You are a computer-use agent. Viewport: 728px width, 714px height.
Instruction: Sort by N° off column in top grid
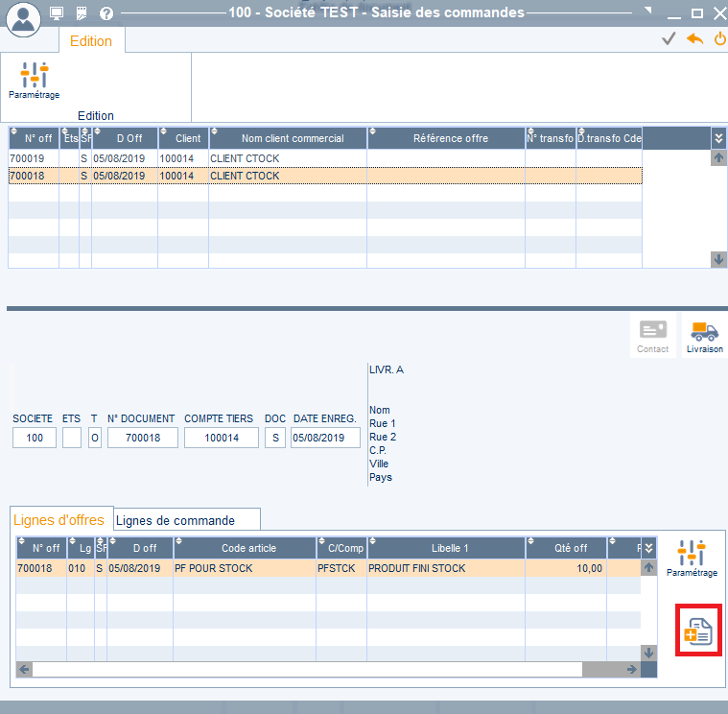point(34,138)
